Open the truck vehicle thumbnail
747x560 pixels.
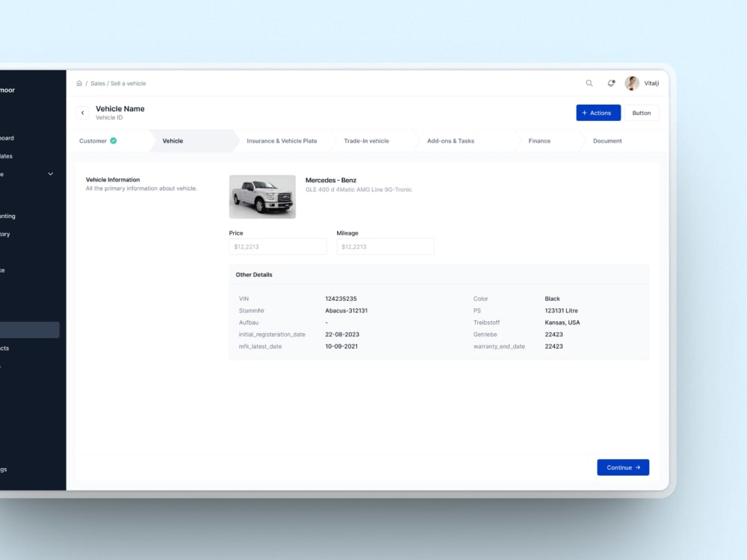click(x=262, y=196)
